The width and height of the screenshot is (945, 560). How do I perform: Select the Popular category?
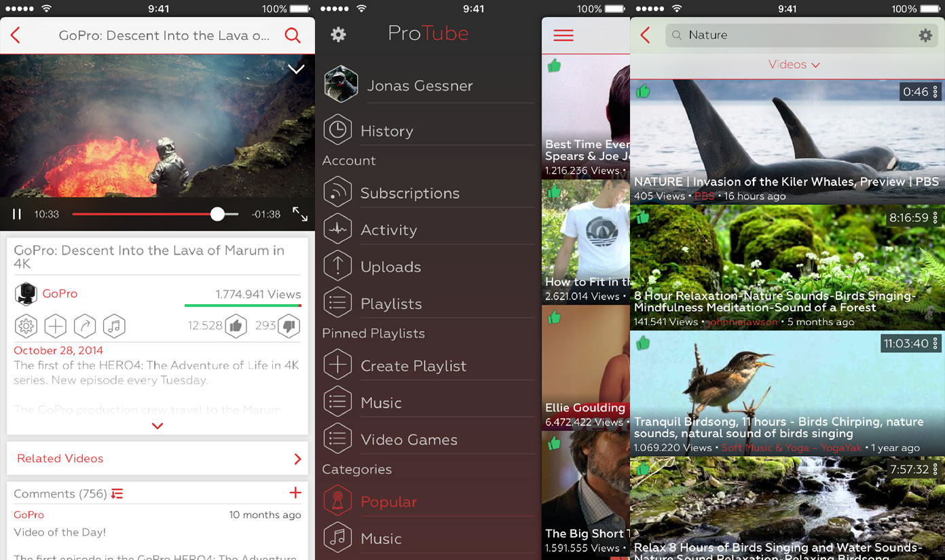(x=428, y=501)
